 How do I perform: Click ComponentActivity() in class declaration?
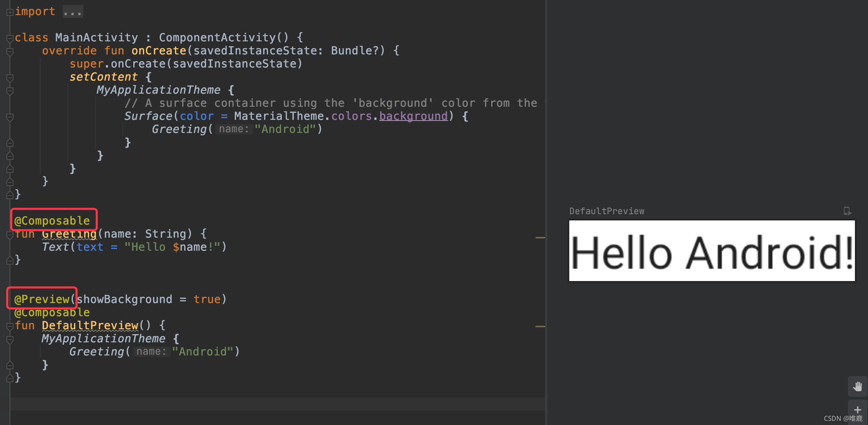pos(224,38)
